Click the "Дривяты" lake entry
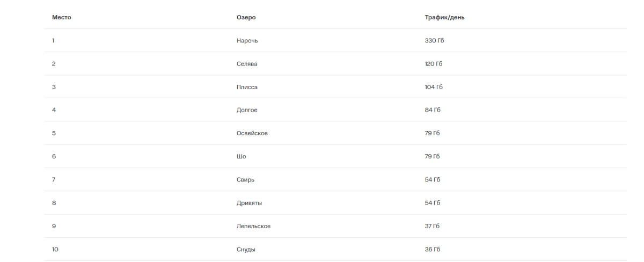 pos(249,203)
